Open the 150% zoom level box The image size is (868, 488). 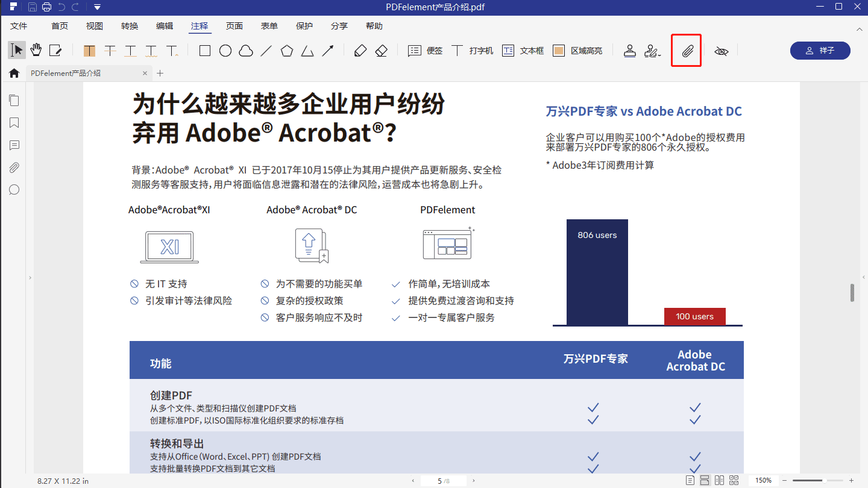(764, 480)
